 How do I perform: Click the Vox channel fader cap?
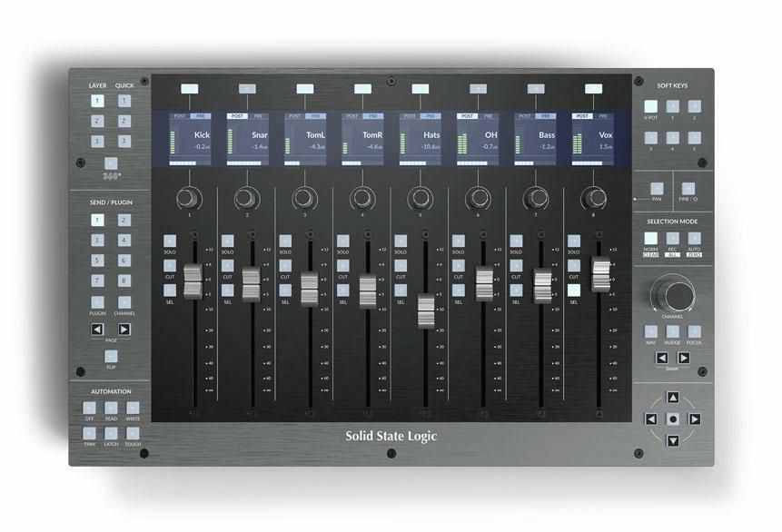coord(601,274)
